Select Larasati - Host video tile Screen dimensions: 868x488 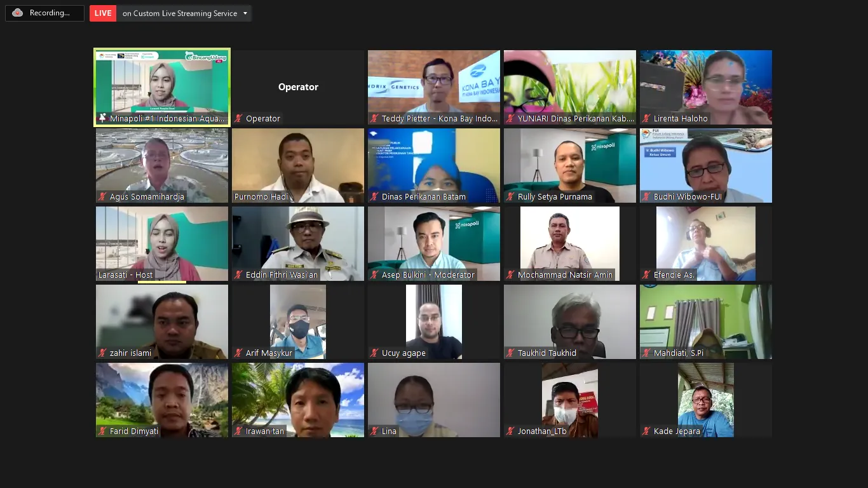click(162, 243)
